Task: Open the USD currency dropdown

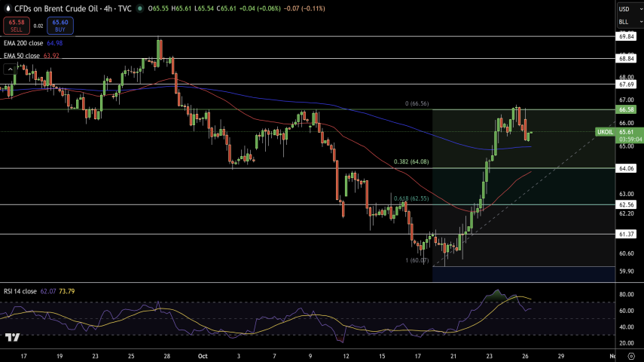Action: click(x=628, y=9)
